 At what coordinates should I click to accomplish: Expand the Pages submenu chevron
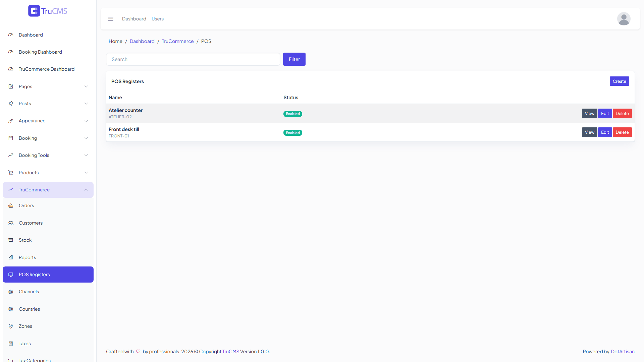pos(86,86)
